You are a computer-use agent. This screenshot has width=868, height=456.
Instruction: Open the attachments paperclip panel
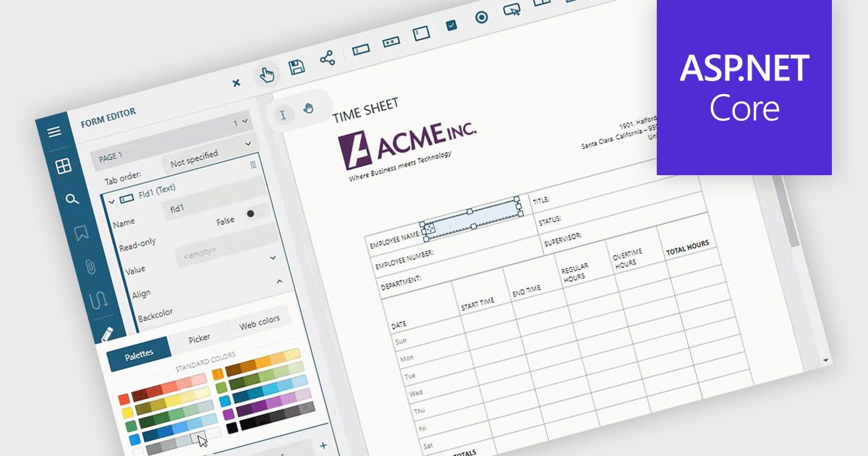pyautogui.click(x=90, y=266)
